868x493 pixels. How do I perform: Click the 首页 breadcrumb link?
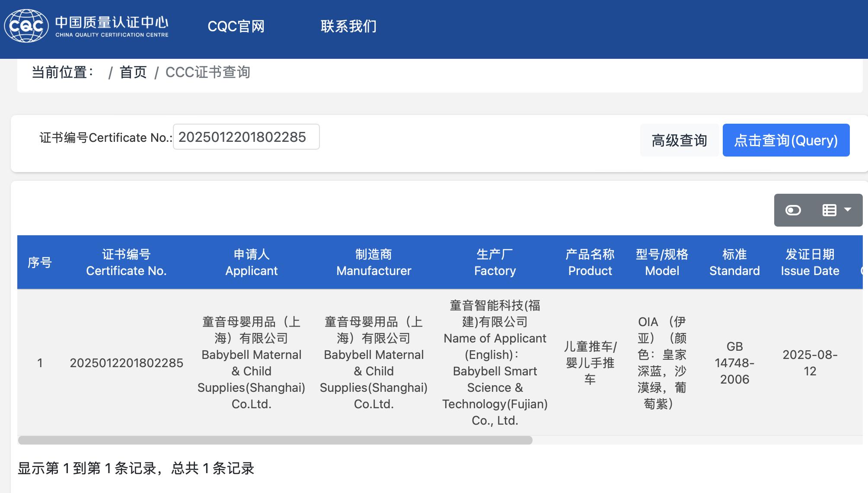pos(133,72)
